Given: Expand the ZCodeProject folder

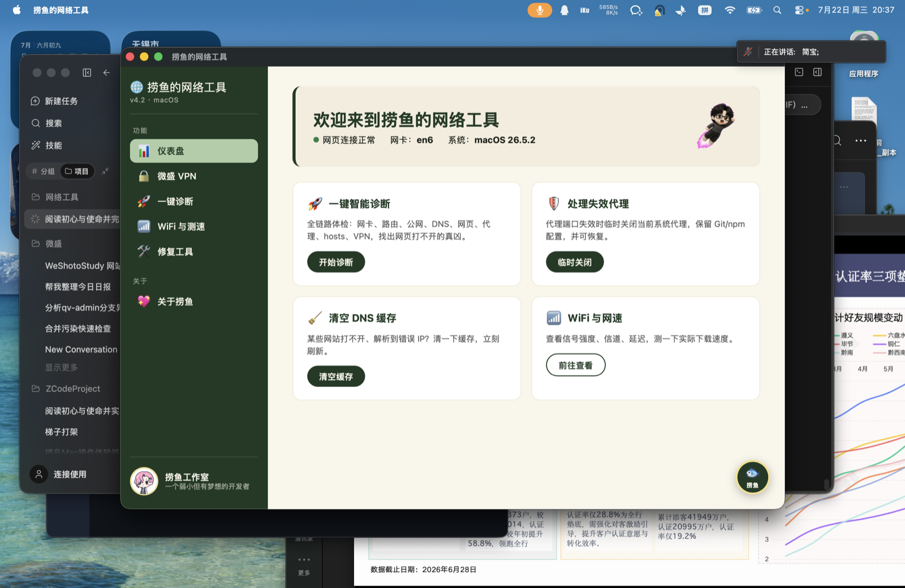Looking at the screenshot, I should pyautogui.click(x=72, y=389).
